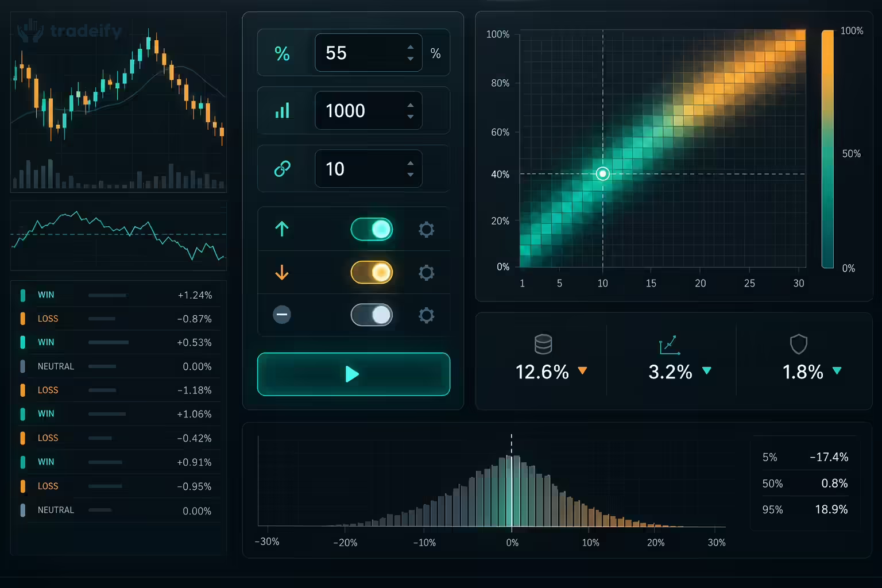Click the heatmap color scale bar
Image resolution: width=882 pixels, height=588 pixels.
(827, 149)
